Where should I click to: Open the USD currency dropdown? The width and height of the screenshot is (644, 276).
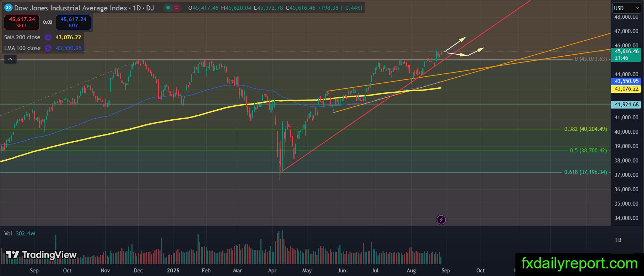(x=626, y=8)
